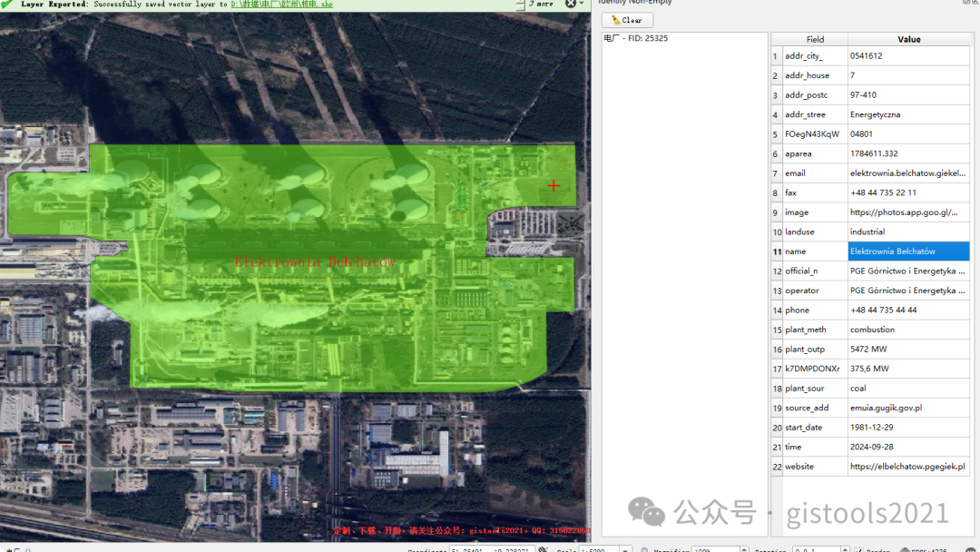This screenshot has width=980, height=552.
Task: Click the Coordinate input field in status bar
Action: click(x=491, y=549)
